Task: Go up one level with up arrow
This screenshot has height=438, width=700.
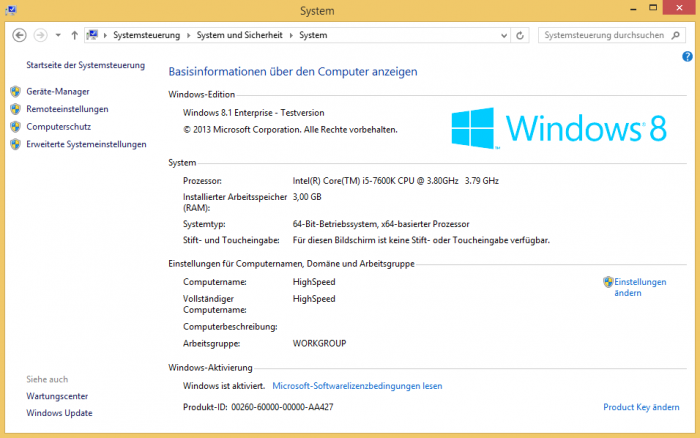Action: tap(75, 35)
